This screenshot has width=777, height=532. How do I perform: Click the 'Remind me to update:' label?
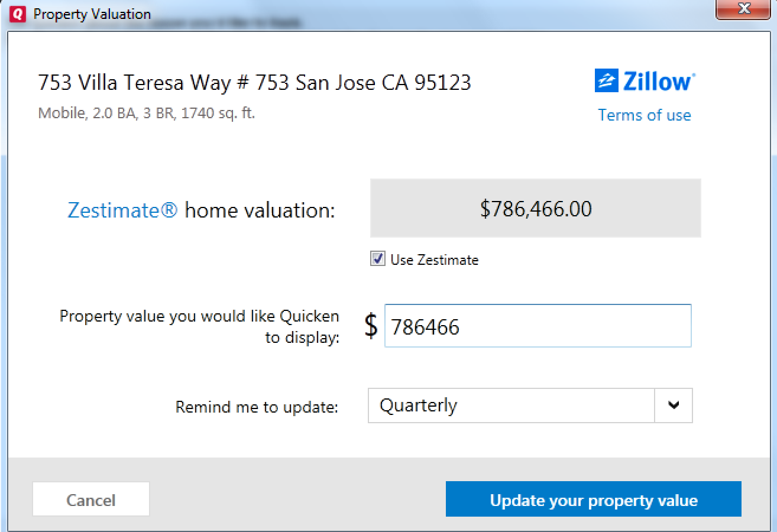257,407
